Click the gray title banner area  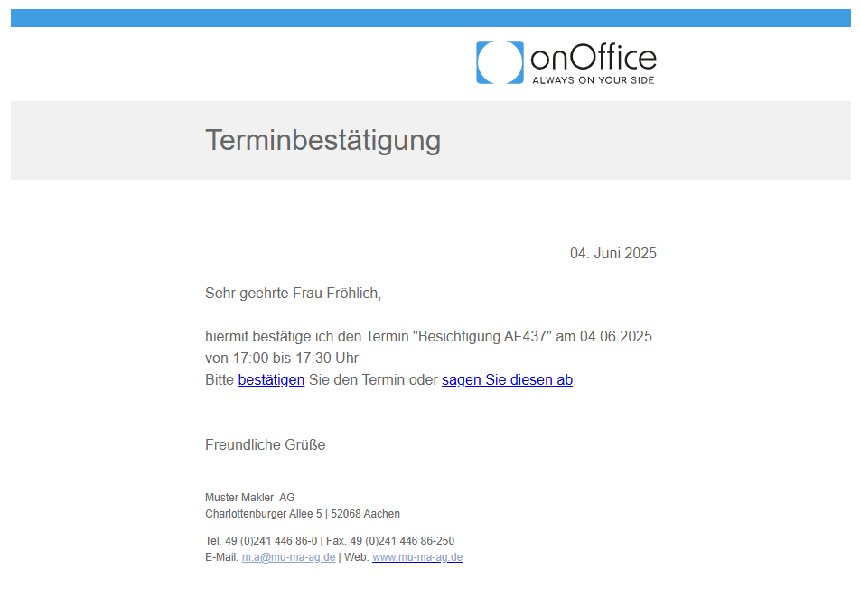pyautogui.click(x=431, y=140)
